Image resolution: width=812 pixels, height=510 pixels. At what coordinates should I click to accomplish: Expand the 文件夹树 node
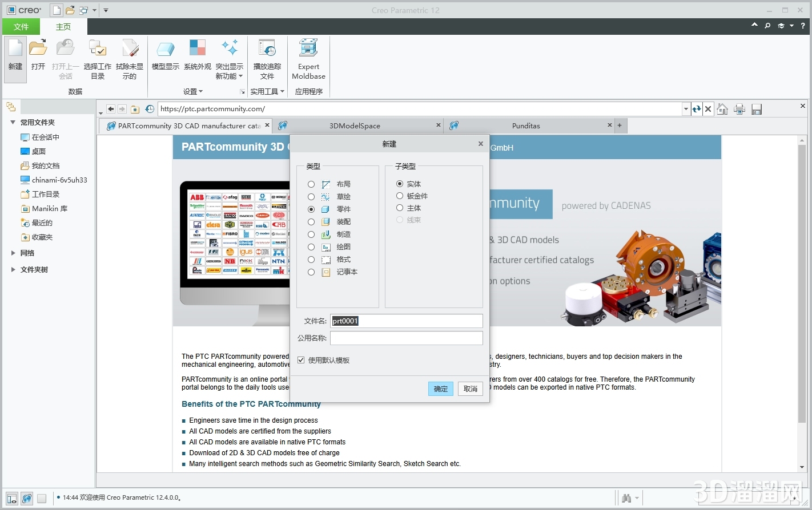click(x=13, y=269)
